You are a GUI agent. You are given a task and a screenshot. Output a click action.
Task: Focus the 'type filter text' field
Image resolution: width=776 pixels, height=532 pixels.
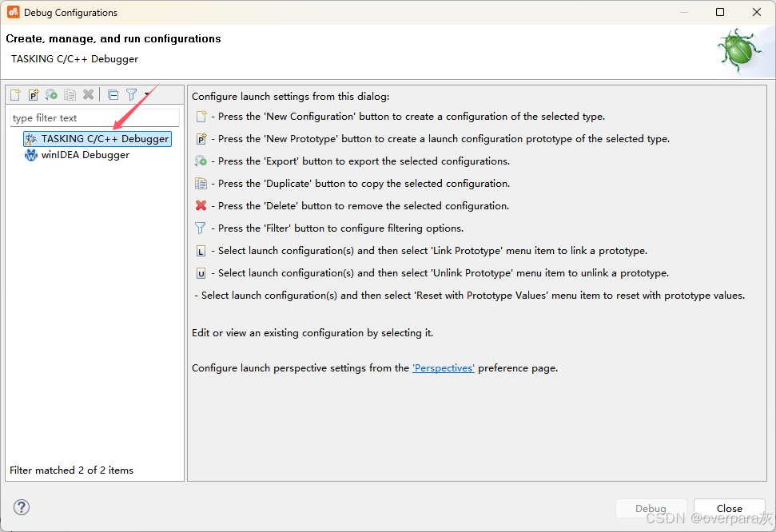coord(94,117)
